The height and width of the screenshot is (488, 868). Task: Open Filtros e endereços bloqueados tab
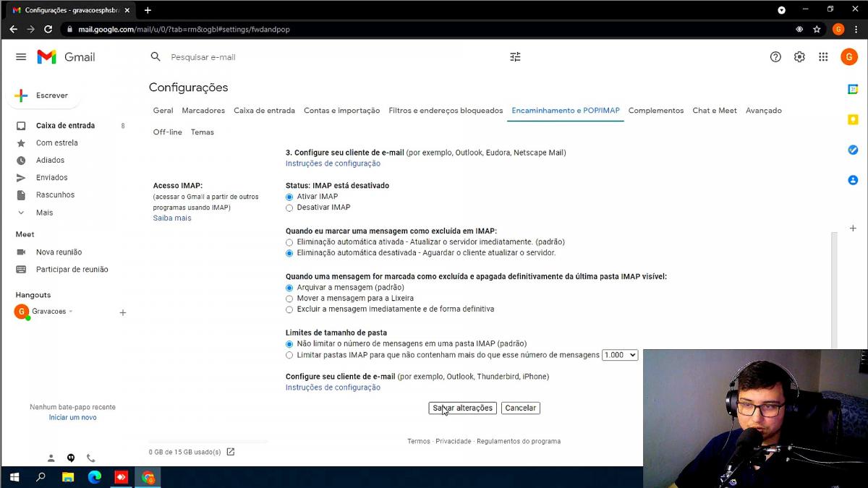click(446, 111)
